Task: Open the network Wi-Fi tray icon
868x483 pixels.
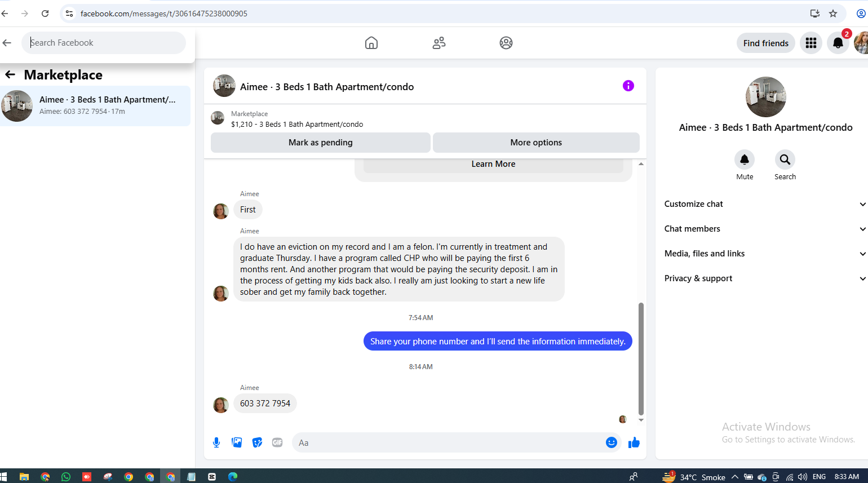Action: pyautogui.click(x=790, y=477)
